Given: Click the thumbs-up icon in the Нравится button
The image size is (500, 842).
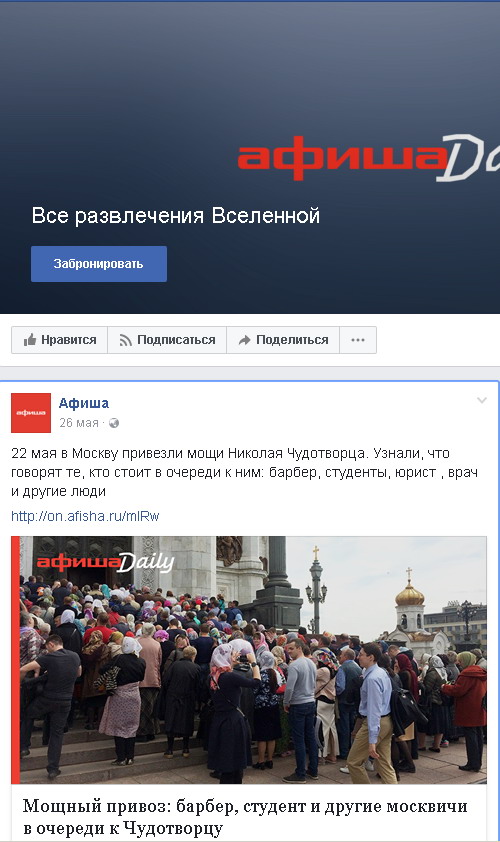Looking at the screenshot, I should [30, 340].
